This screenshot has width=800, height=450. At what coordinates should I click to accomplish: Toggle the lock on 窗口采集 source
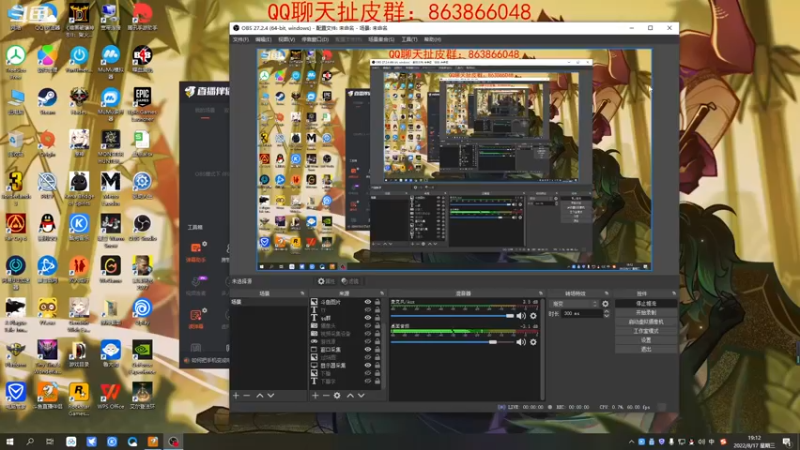(378, 349)
